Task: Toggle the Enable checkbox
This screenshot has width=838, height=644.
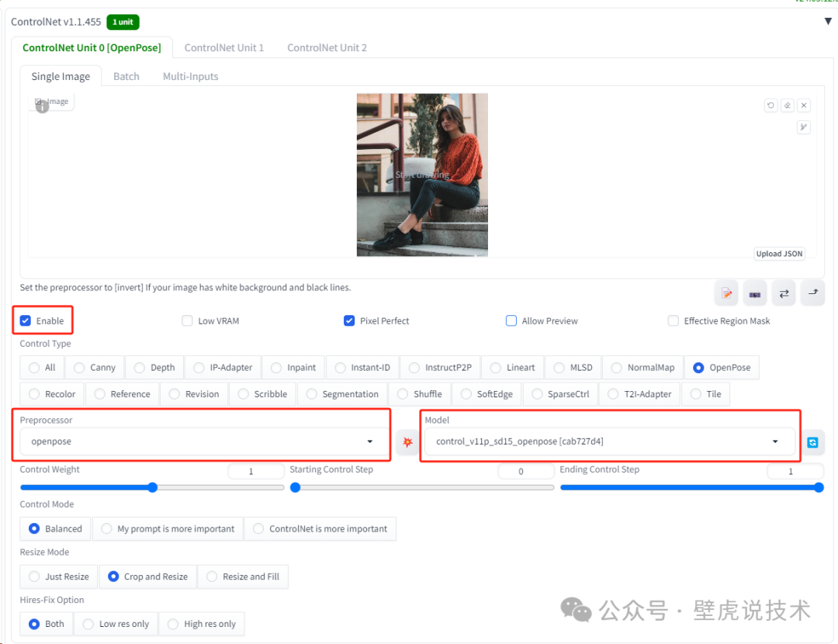Action: (26, 320)
